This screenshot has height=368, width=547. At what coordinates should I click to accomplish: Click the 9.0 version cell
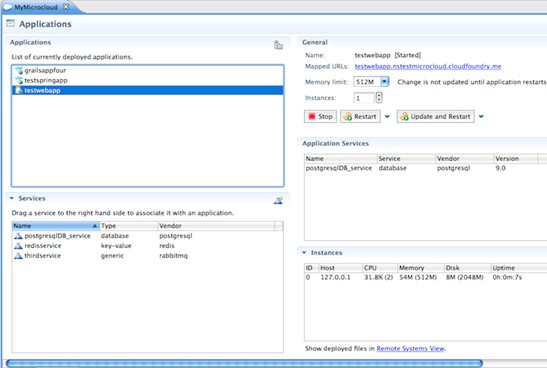(500, 168)
